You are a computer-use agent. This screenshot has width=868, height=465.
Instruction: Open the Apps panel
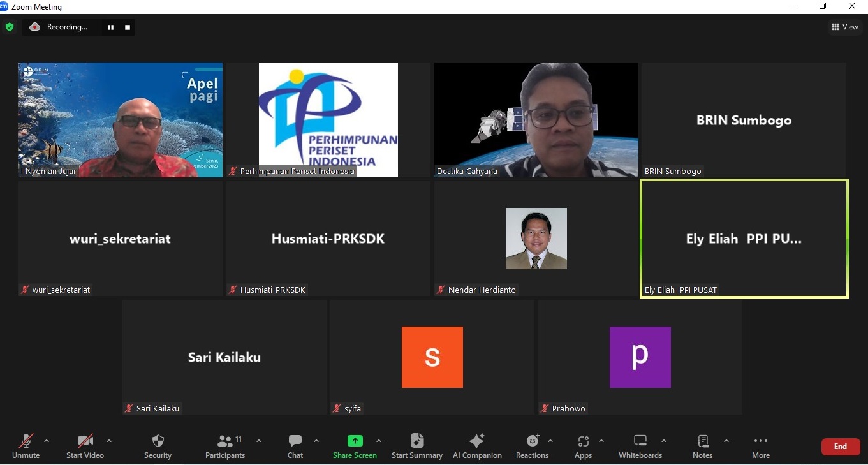tap(583, 446)
